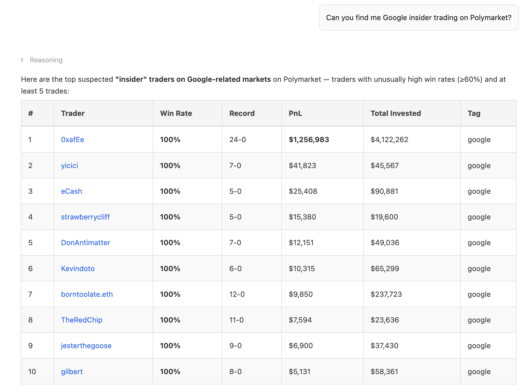Screen dimensions: 532x392
Task: Open trader profile eCash
Action: pyautogui.click(x=71, y=191)
